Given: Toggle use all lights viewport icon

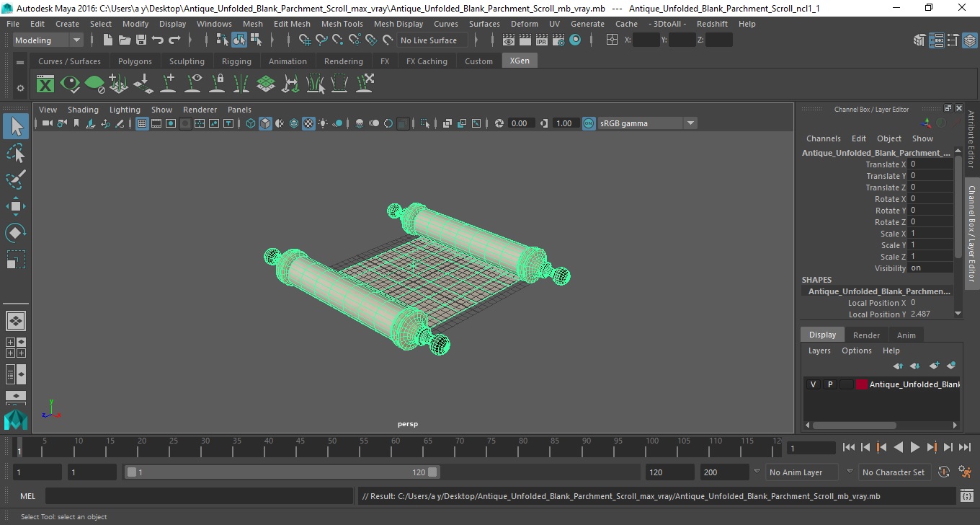Looking at the screenshot, I should point(323,123).
